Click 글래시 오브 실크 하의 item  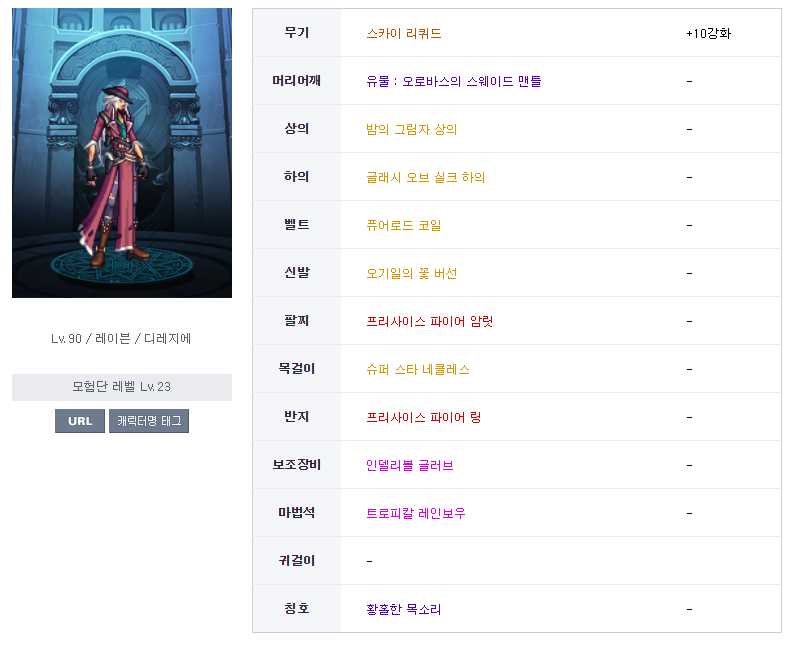click(426, 177)
